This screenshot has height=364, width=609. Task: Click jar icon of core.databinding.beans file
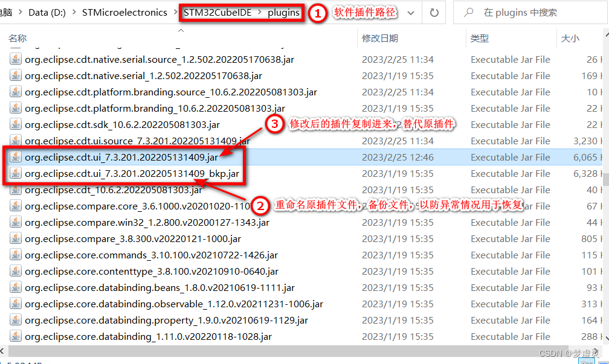tap(16, 287)
